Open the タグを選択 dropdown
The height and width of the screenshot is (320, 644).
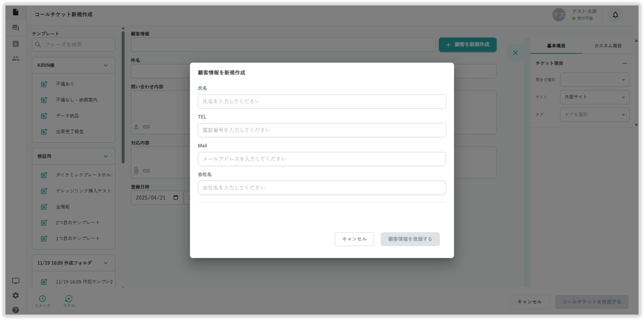point(594,114)
